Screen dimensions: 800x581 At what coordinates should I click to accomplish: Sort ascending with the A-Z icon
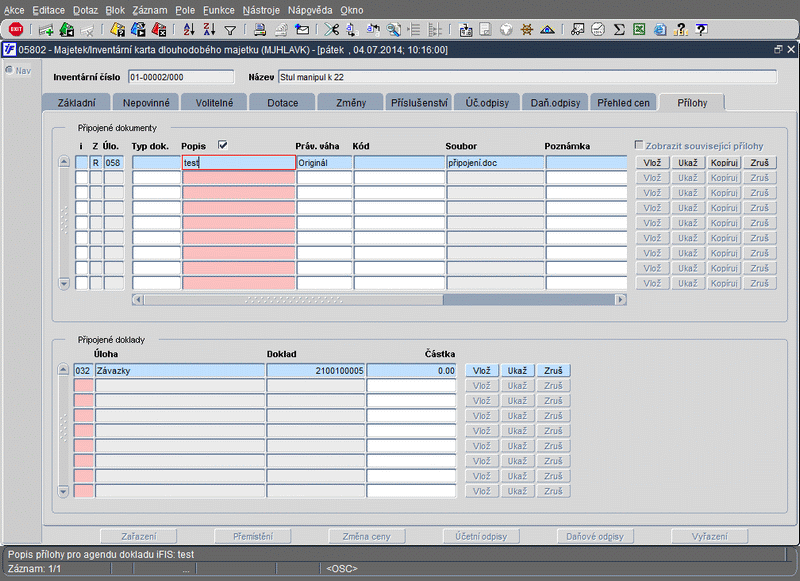point(188,29)
